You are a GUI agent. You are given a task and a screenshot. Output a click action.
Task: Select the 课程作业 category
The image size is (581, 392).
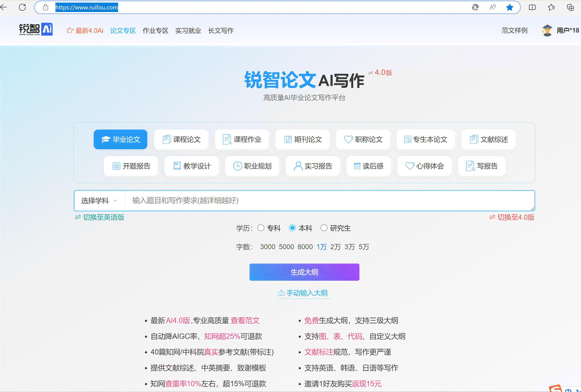pyautogui.click(x=242, y=139)
